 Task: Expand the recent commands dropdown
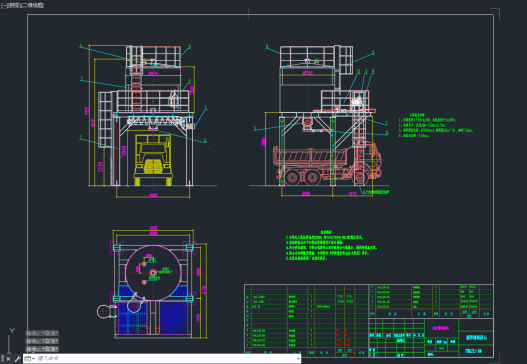(30, 359)
